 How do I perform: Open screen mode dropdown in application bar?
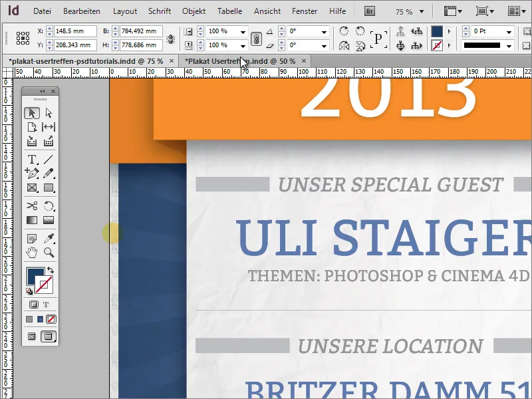coord(485,11)
